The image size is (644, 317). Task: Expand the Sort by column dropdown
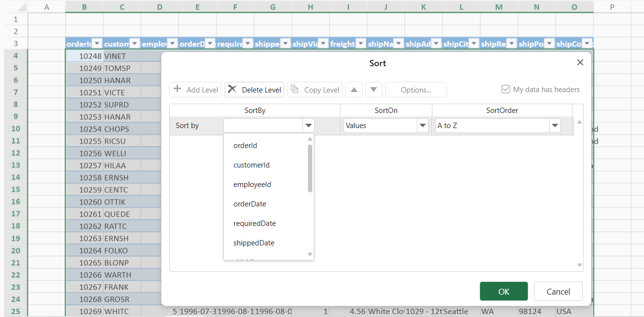pos(308,126)
